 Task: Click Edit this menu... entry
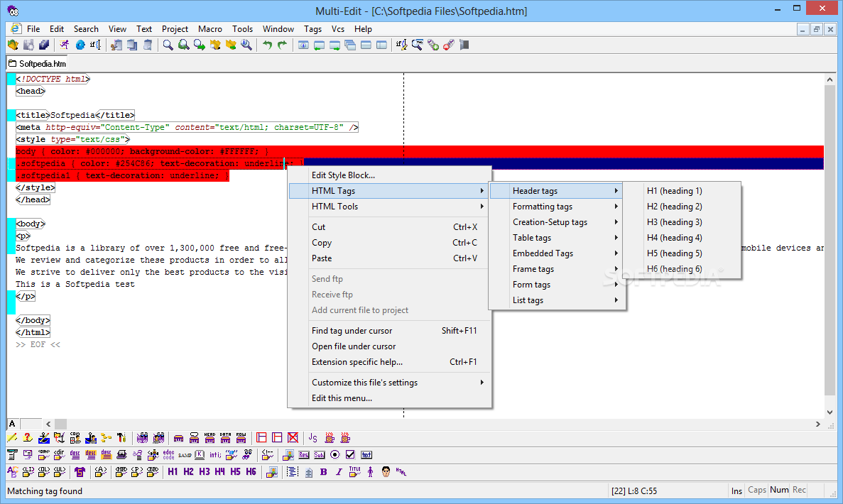click(x=390, y=398)
